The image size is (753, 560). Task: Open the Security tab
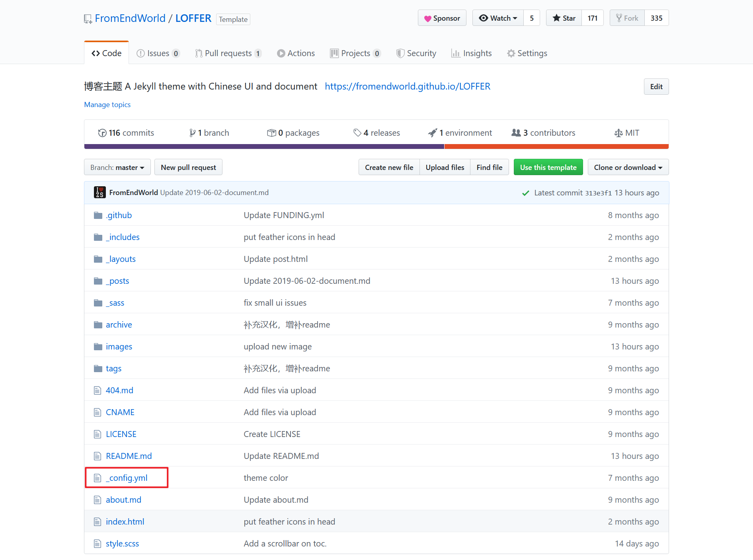click(416, 53)
